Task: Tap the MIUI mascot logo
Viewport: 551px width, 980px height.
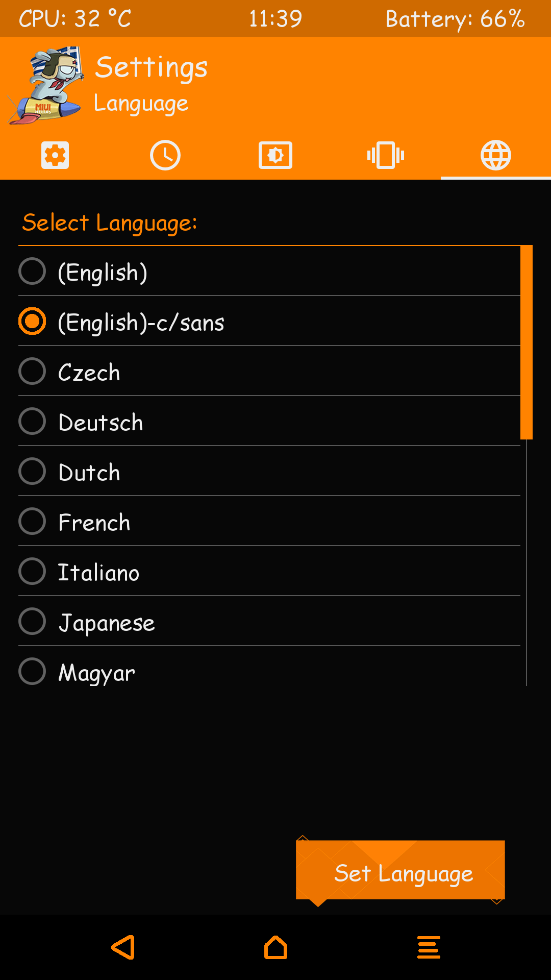Action: (47, 85)
